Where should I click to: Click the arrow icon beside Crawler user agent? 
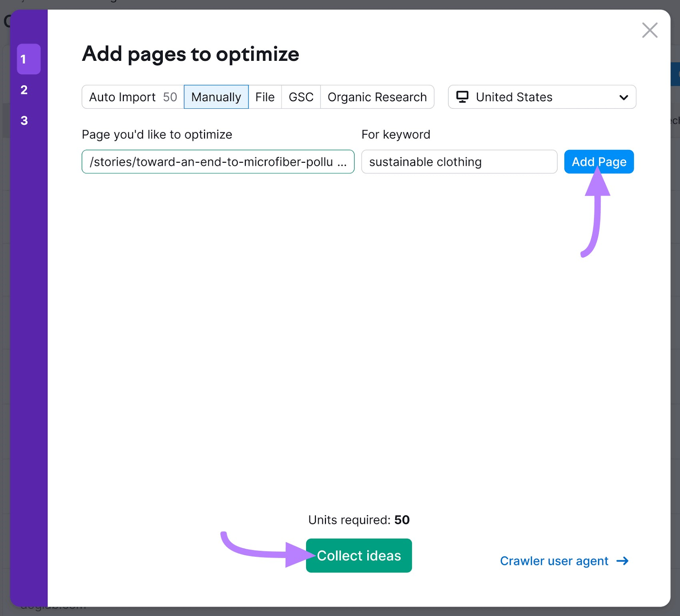pyautogui.click(x=622, y=561)
